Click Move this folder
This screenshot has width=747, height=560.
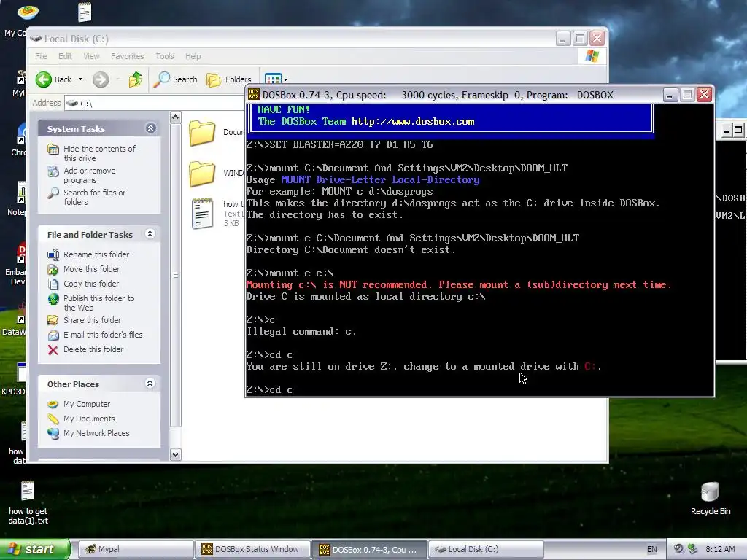91,269
